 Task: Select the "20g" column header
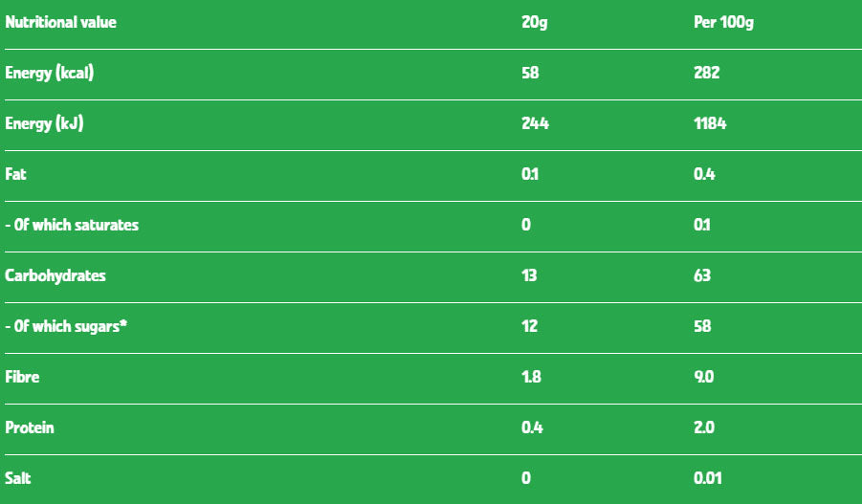point(534,22)
